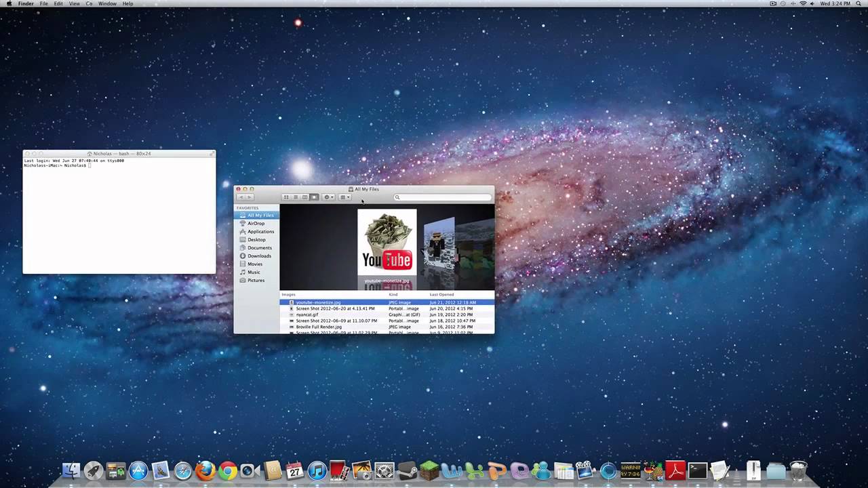The image size is (868, 488).
Task: Open Address Book icon in Dock
Action: click(x=273, y=470)
